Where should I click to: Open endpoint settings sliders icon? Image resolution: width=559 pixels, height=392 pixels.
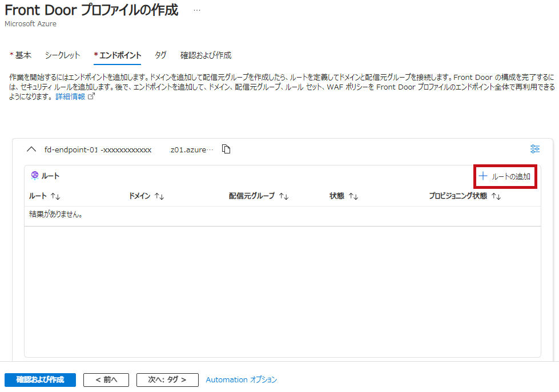tap(535, 149)
